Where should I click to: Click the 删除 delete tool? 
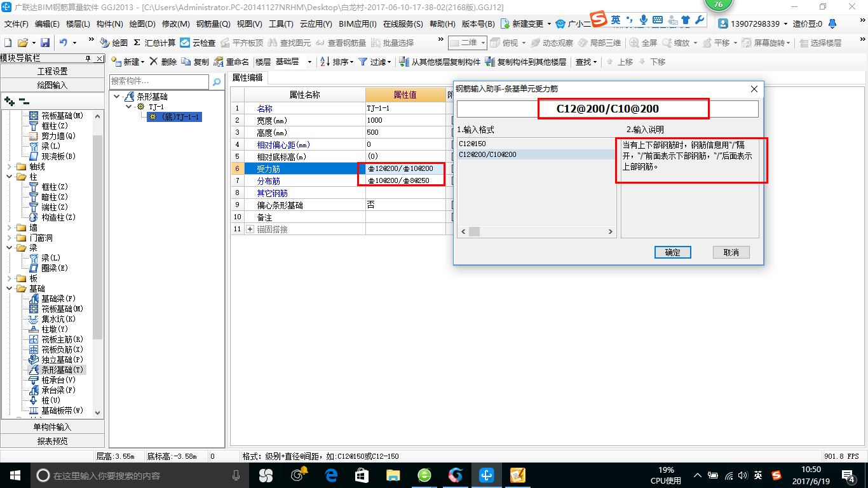[163, 62]
